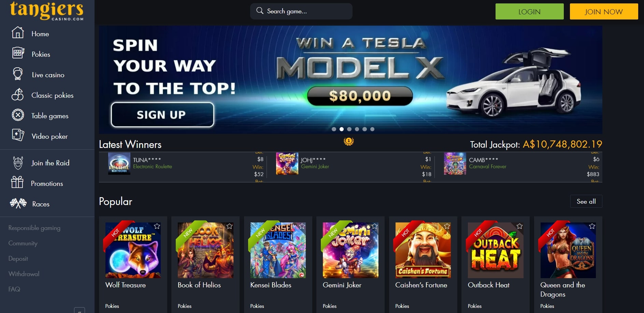The height and width of the screenshot is (313, 644).
Task: Select the Classic pokies cherry icon
Action: (x=17, y=94)
